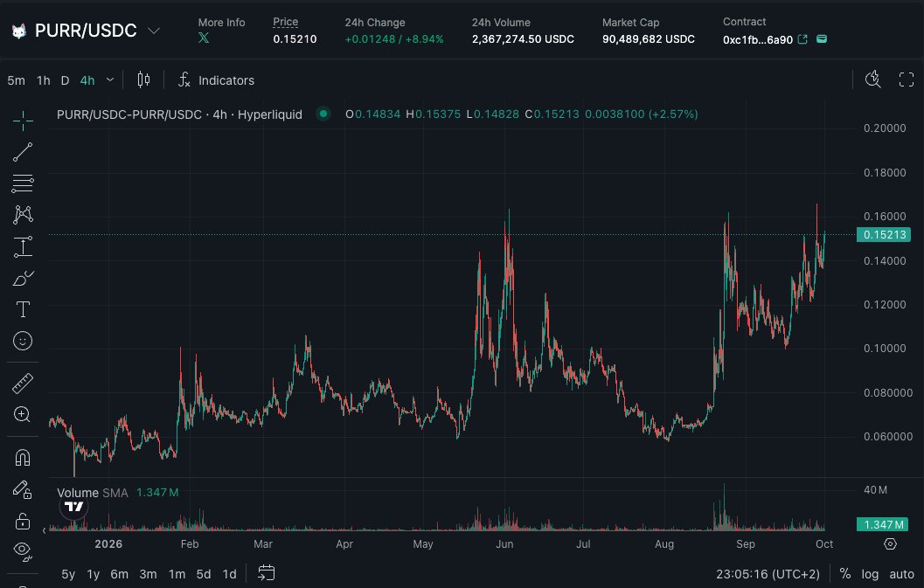924x588 pixels.
Task: Click the Volume SMA indicator label
Action: (x=93, y=493)
